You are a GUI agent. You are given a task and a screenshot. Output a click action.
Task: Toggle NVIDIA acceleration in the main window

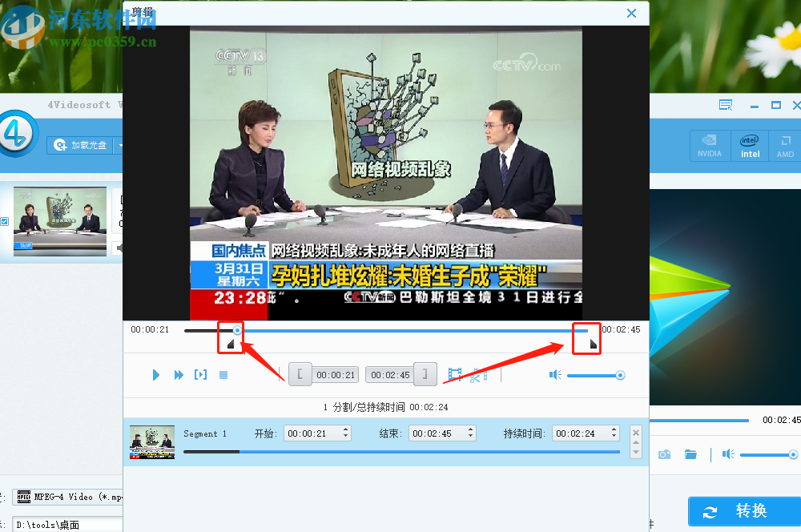pyautogui.click(x=710, y=146)
